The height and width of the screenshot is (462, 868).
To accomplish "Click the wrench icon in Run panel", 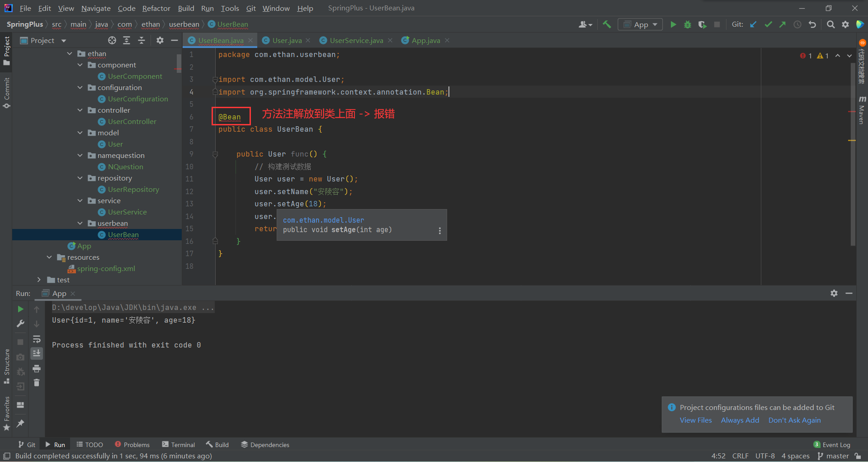I will tap(20, 324).
